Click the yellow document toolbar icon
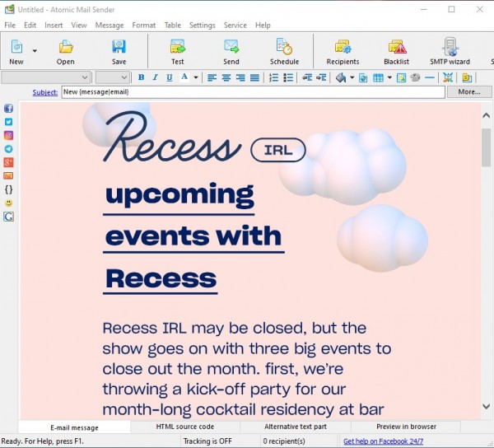 click(467, 77)
